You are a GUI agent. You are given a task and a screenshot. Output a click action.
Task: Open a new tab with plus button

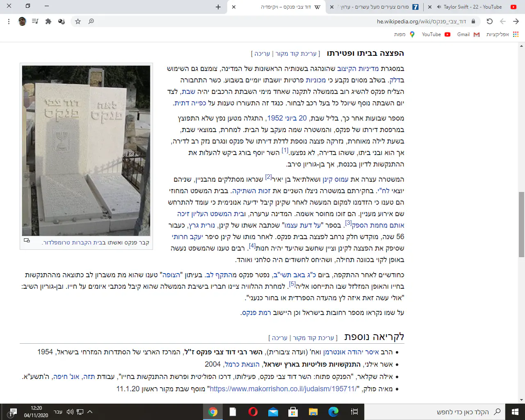pos(218,7)
